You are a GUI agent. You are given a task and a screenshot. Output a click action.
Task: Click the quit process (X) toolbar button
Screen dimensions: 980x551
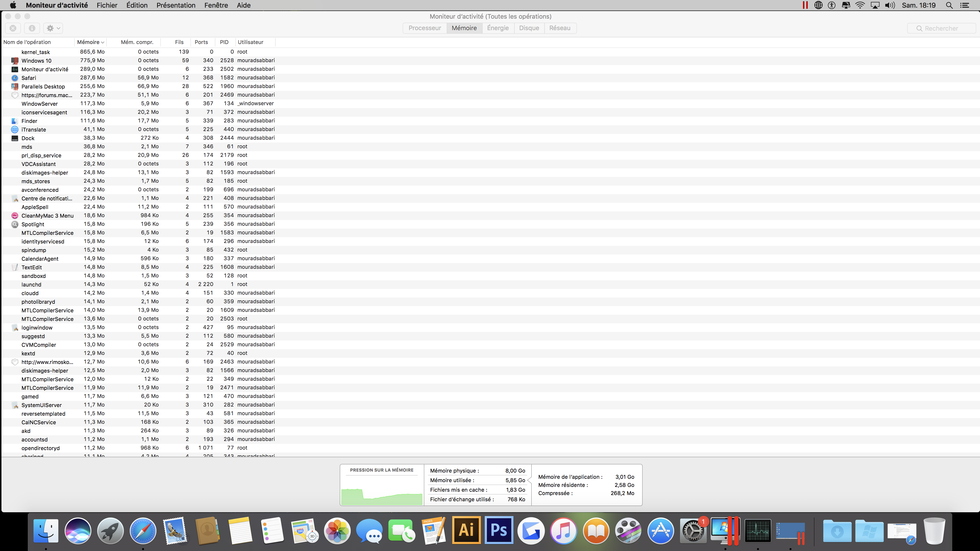click(x=13, y=28)
